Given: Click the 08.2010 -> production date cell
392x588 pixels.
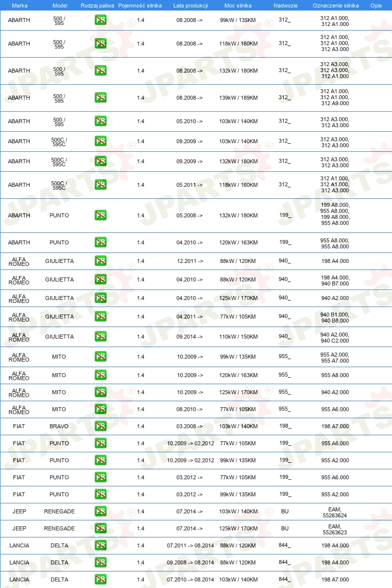Looking at the screenshot, I should click(189, 410).
